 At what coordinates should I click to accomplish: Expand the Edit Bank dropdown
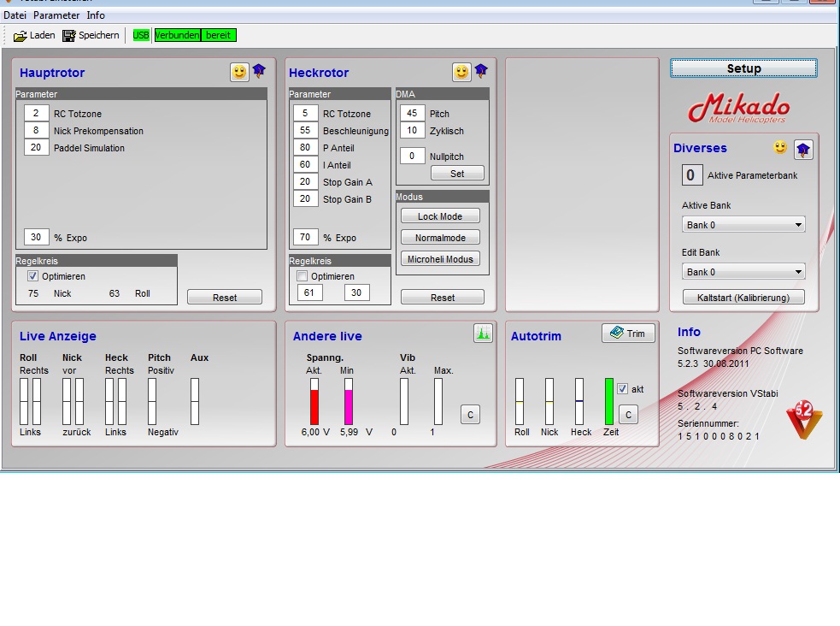(743, 272)
